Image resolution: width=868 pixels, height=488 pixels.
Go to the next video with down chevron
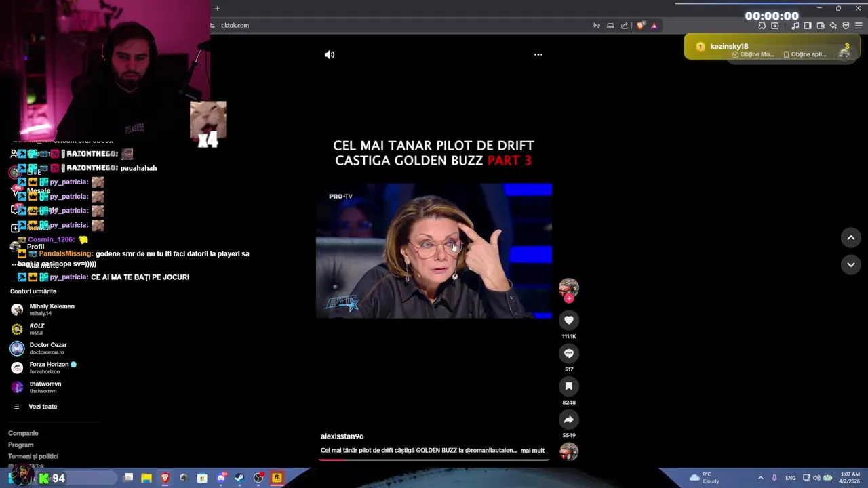tap(851, 264)
